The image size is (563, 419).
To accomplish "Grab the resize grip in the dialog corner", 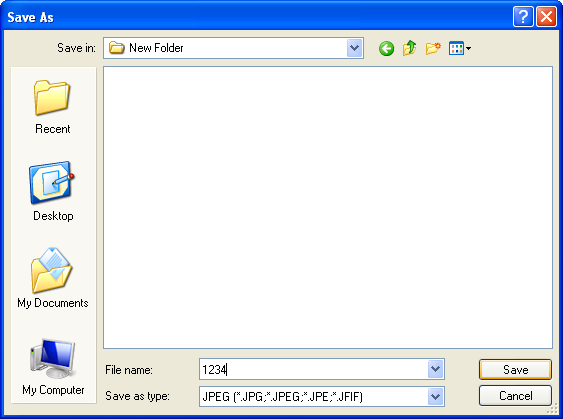I will point(552,409).
